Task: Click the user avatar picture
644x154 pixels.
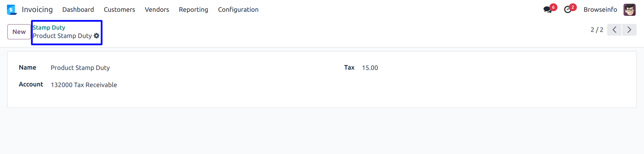Action: point(629,10)
